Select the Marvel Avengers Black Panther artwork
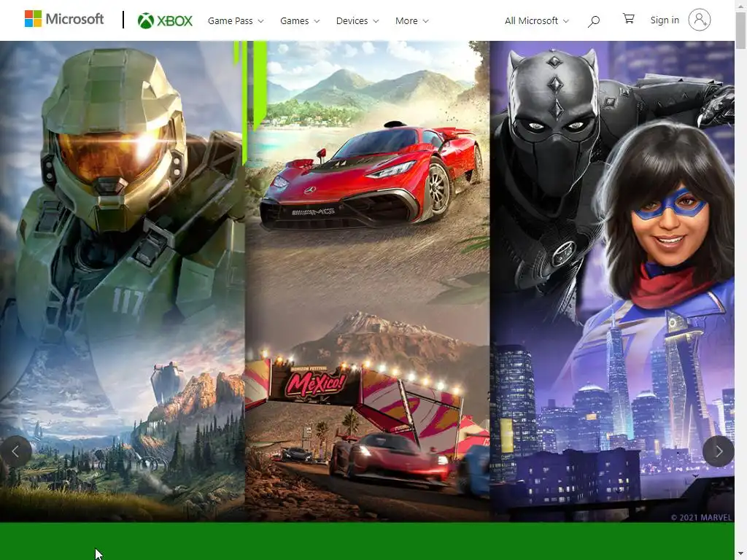The width and height of the screenshot is (747, 560). 612,281
